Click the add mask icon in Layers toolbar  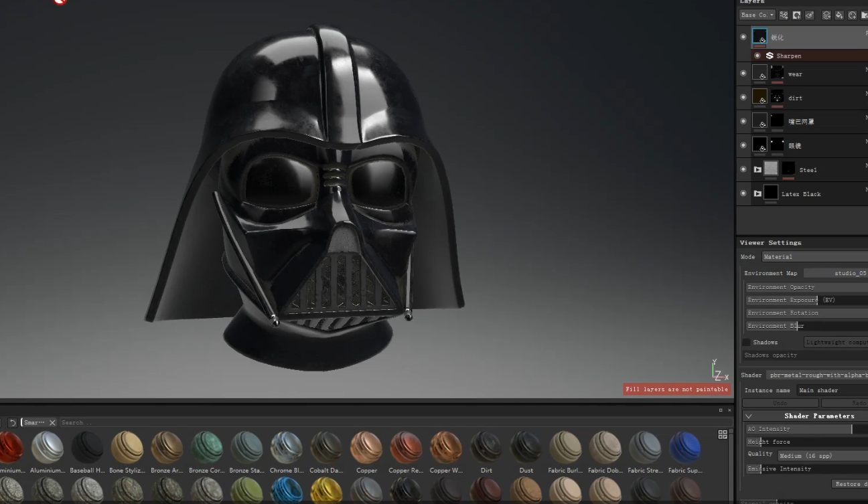[x=796, y=15]
